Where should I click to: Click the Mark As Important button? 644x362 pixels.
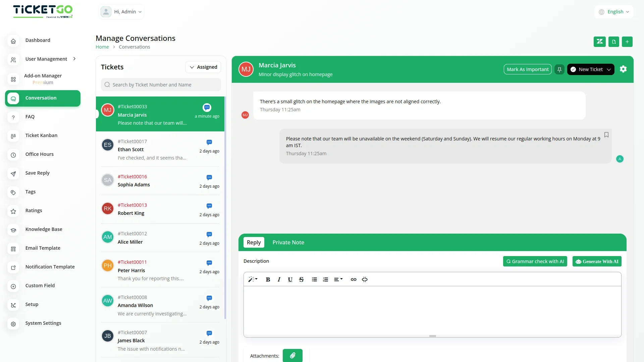(528, 69)
